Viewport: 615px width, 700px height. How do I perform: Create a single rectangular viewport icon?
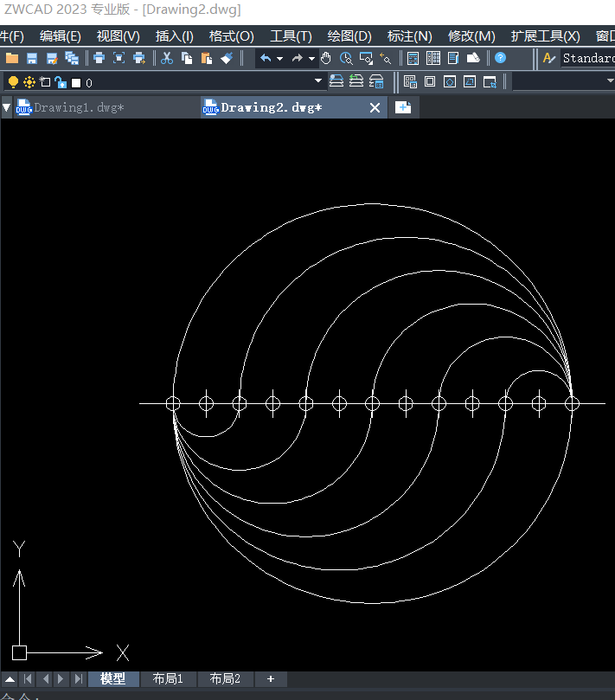coord(430,81)
